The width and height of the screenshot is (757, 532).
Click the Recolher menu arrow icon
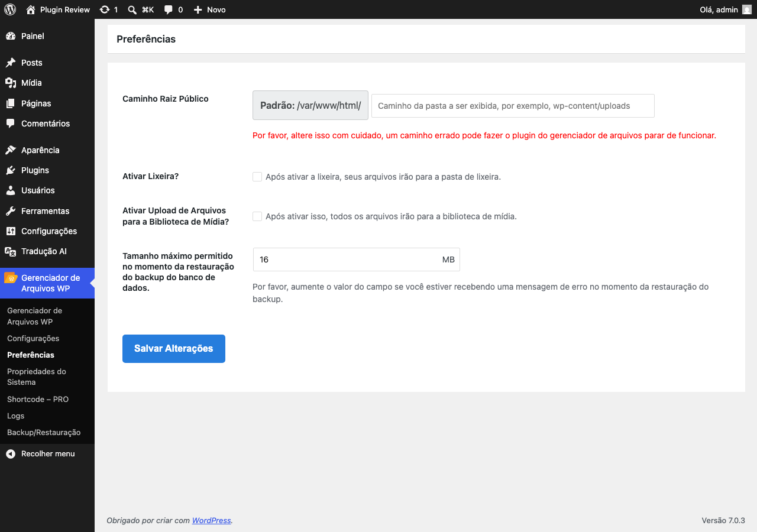coord(11,454)
